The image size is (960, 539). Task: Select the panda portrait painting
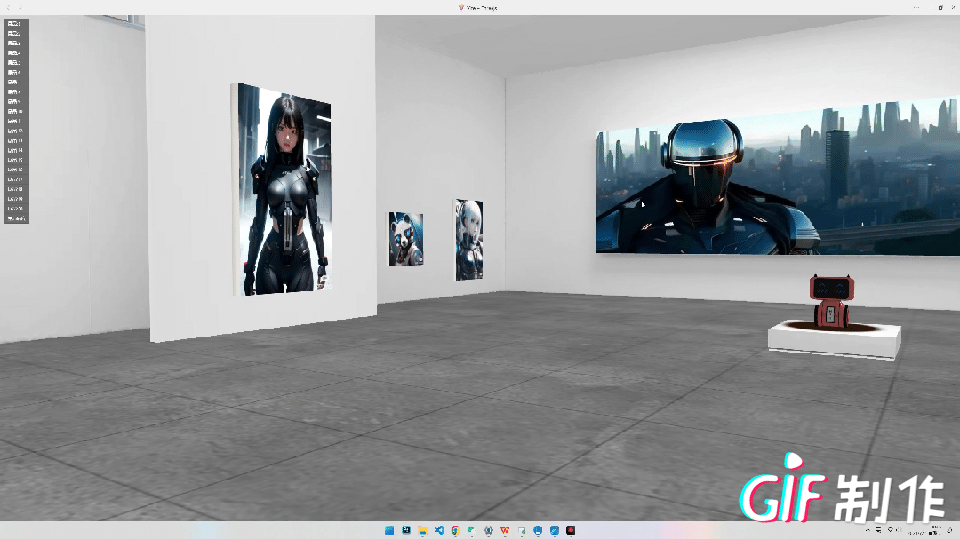[405, 238]
